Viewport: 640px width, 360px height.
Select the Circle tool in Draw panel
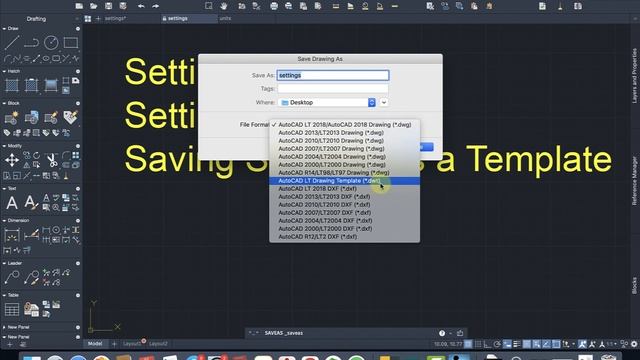pos(51,42)
